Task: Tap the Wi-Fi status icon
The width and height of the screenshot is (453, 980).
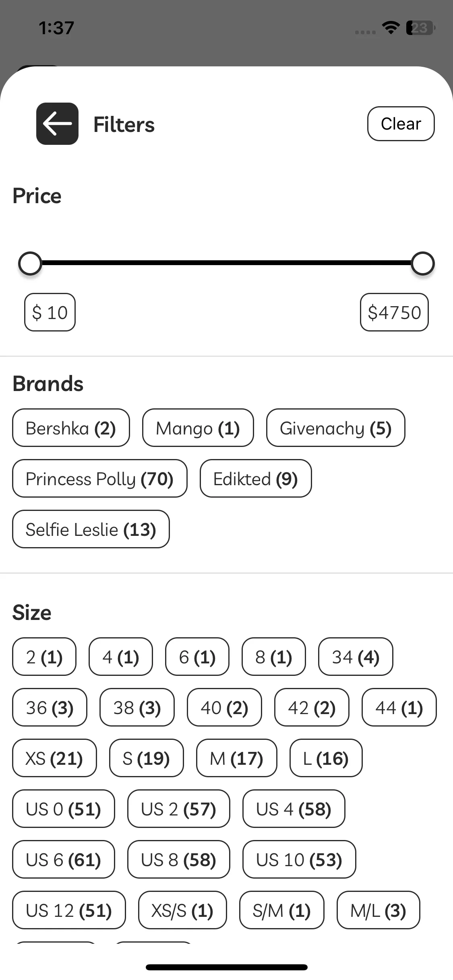Action: click(390, 28)
